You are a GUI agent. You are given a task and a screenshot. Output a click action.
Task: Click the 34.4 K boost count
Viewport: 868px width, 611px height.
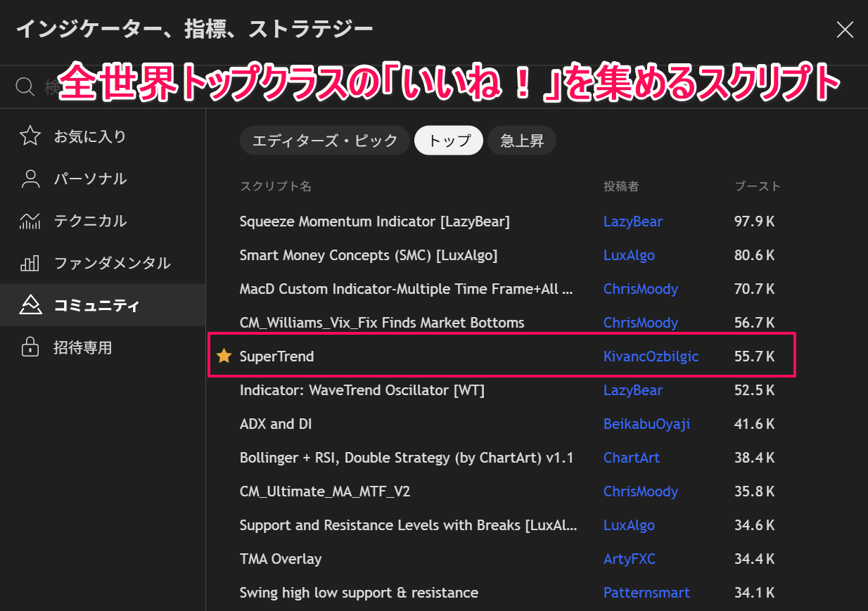coord(754,559)
